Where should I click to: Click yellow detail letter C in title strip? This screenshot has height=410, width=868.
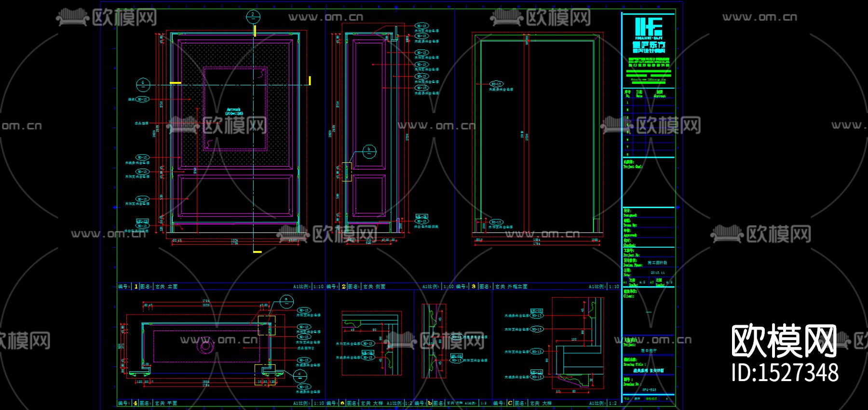[x=510, y=403]
